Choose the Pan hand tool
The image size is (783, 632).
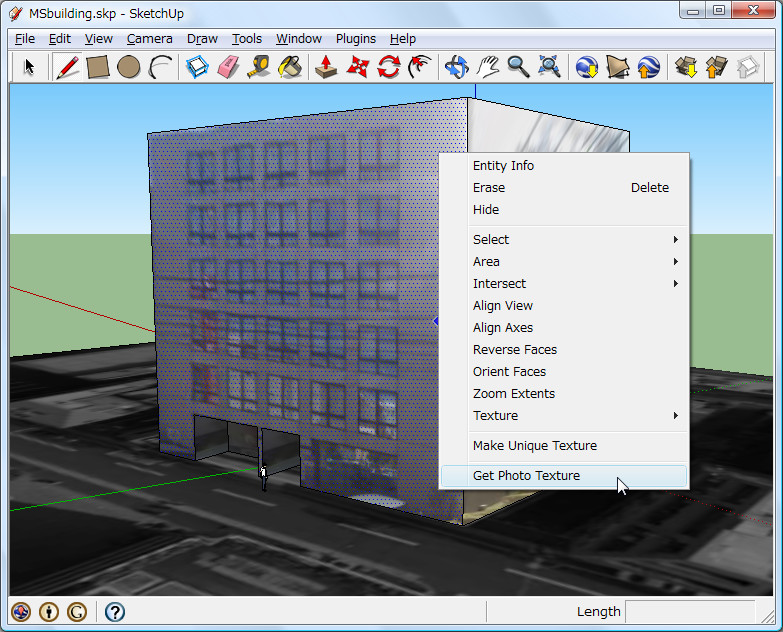point(487,67)
